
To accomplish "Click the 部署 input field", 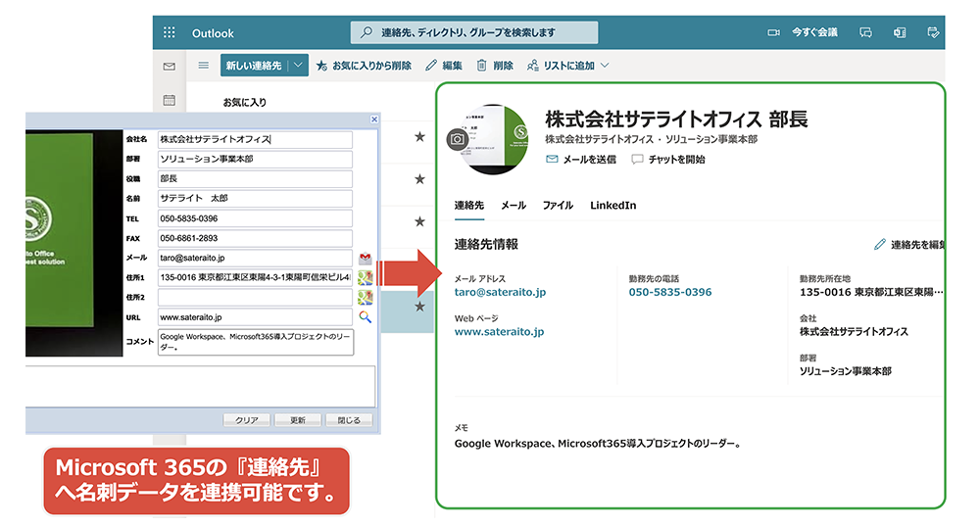I will (x=255, y=160).
